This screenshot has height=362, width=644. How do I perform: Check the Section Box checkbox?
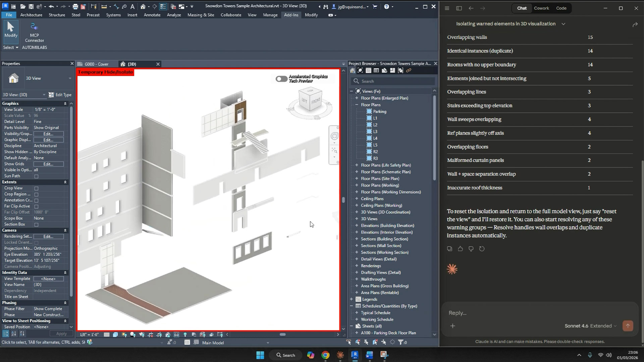click(36, 225)
